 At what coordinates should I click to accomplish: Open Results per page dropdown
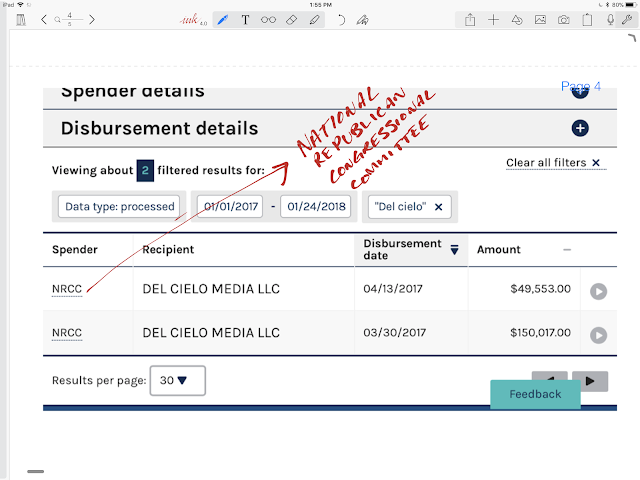(178, 380)
